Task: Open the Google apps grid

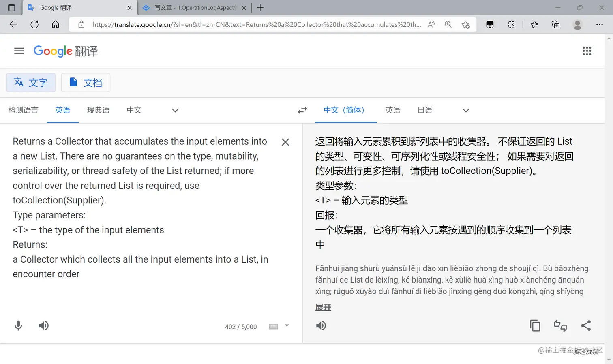Action: click(x=587, y=51)
